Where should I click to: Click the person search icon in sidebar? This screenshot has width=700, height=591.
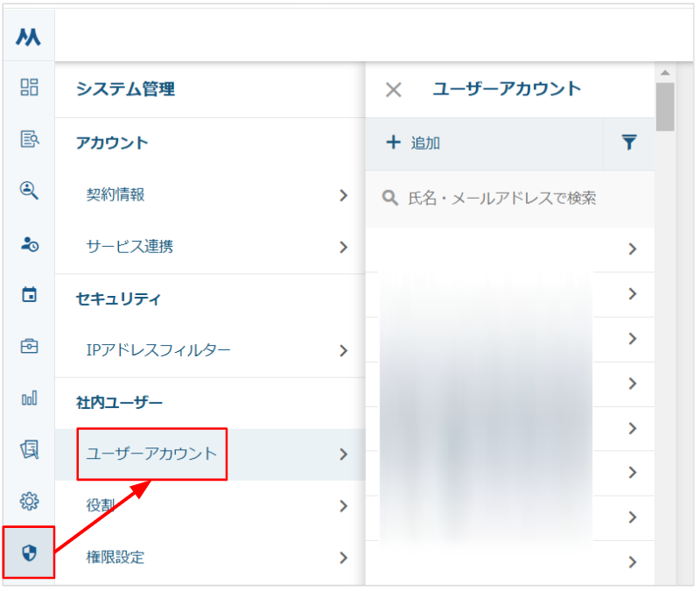click(29, 191)
